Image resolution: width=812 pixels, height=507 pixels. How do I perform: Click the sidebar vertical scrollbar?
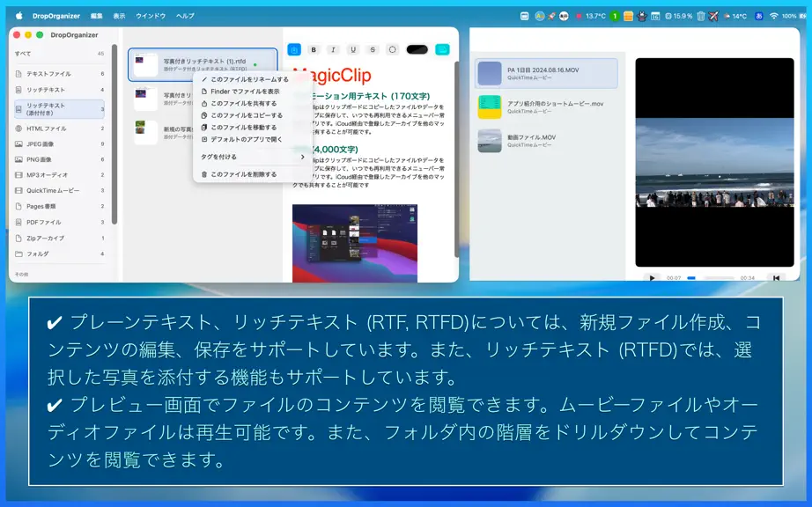114,135
